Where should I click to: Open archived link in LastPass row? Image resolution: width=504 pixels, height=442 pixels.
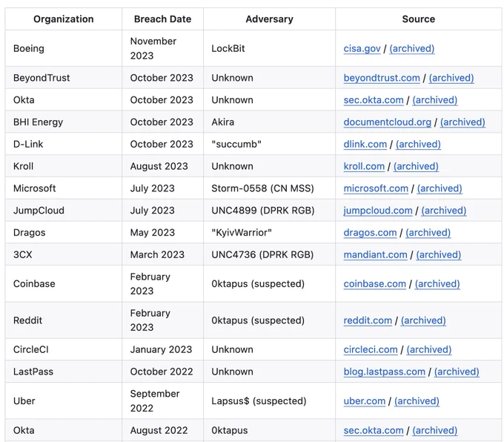[x=457, y=372]
